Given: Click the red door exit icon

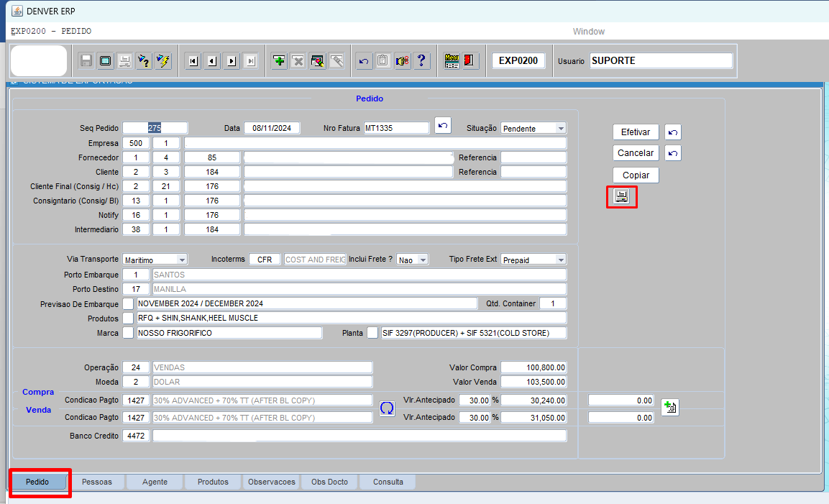Looking at the screenshot, I should click(470, 61).
